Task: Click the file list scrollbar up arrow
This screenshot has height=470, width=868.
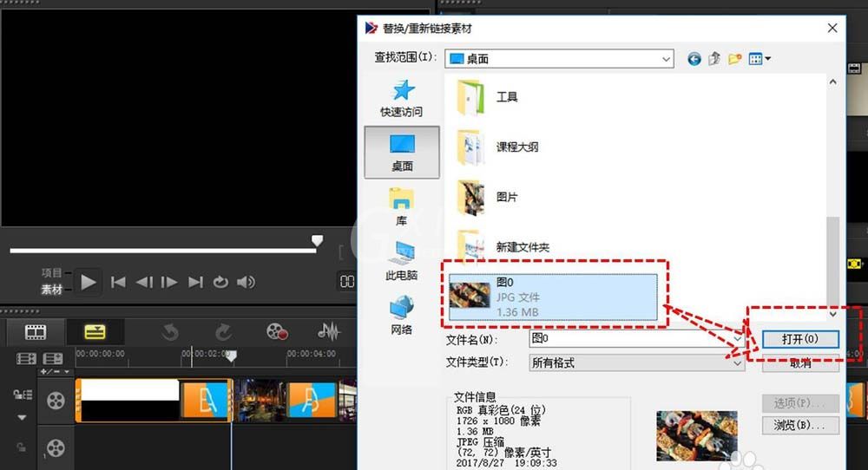Action: point(833,82)
